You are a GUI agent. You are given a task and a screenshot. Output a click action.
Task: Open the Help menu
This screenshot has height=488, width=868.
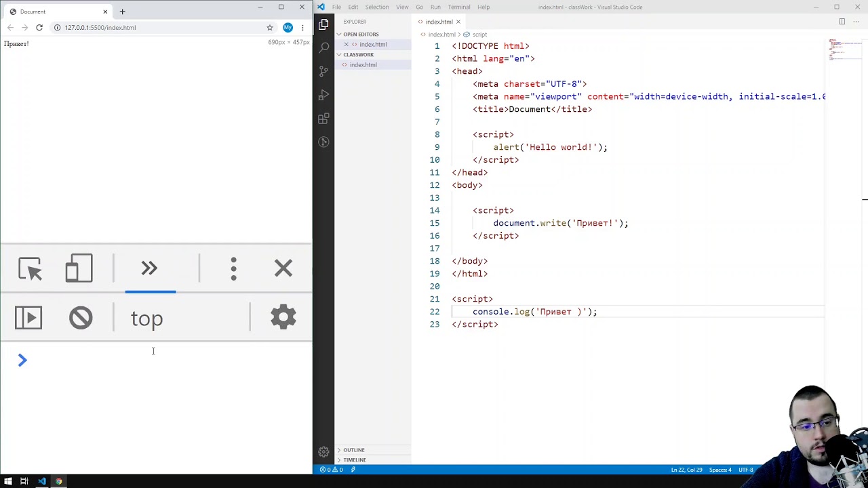point(484,7)
